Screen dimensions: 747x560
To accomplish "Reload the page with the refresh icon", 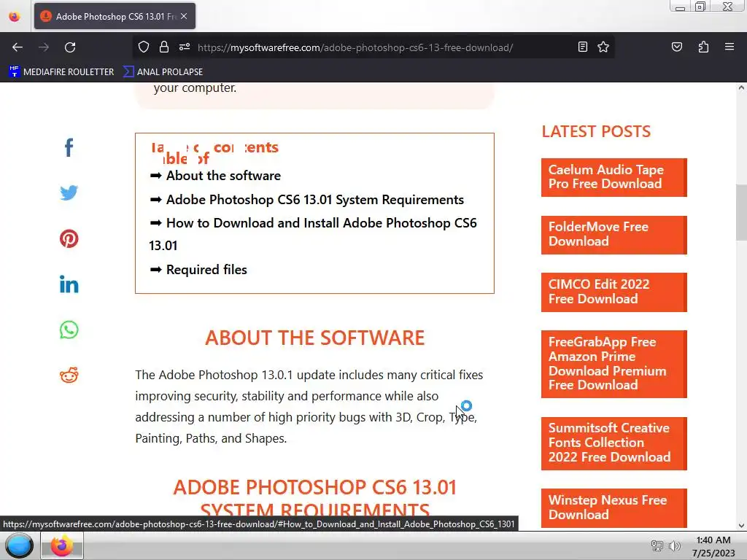I will point(70,47).
